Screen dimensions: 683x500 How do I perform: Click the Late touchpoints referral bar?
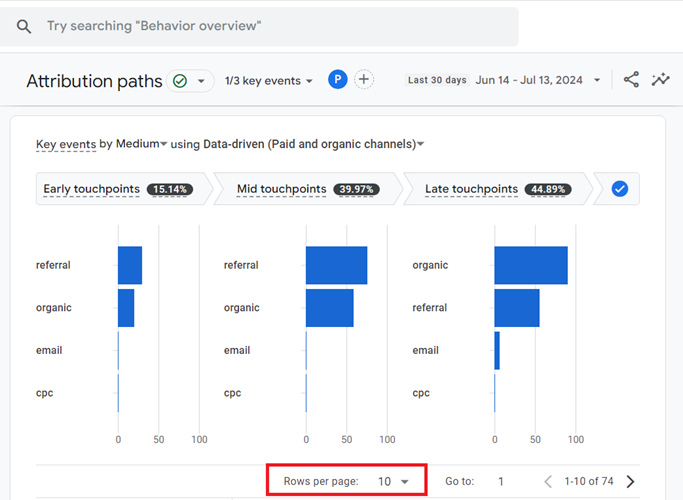tap(517, 308)
